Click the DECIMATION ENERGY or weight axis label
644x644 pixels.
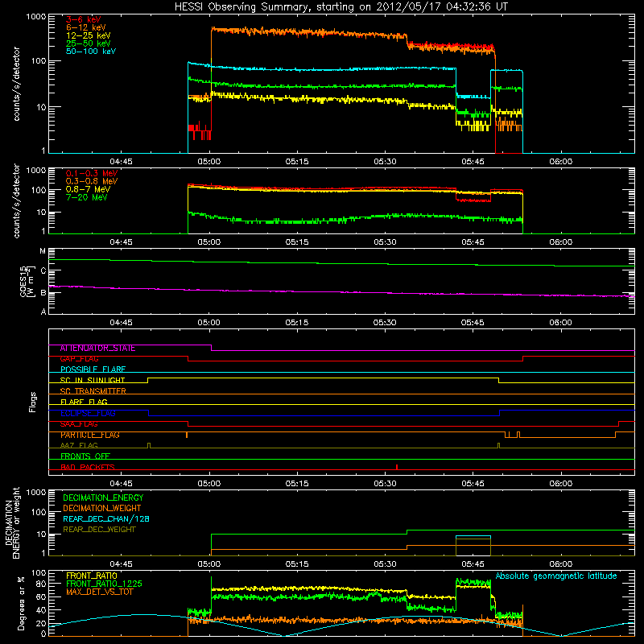[13, 522]
